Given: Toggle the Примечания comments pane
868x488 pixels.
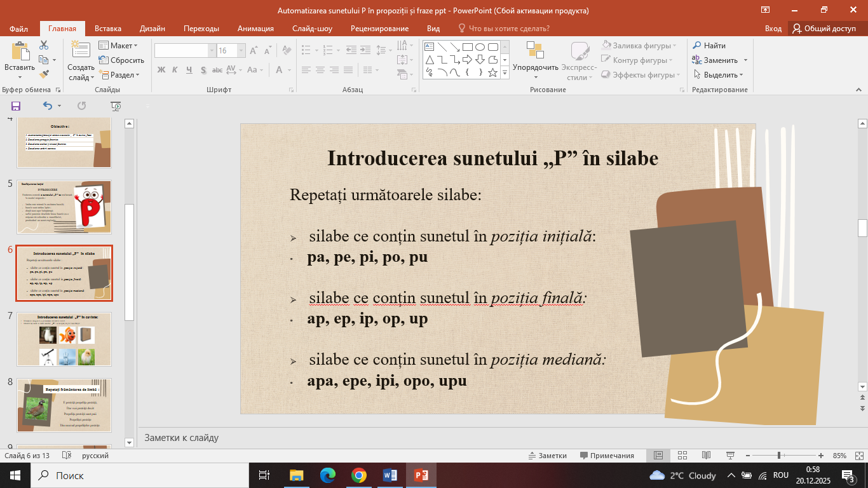Looking at the screenshot, I should tap(607, 456).
